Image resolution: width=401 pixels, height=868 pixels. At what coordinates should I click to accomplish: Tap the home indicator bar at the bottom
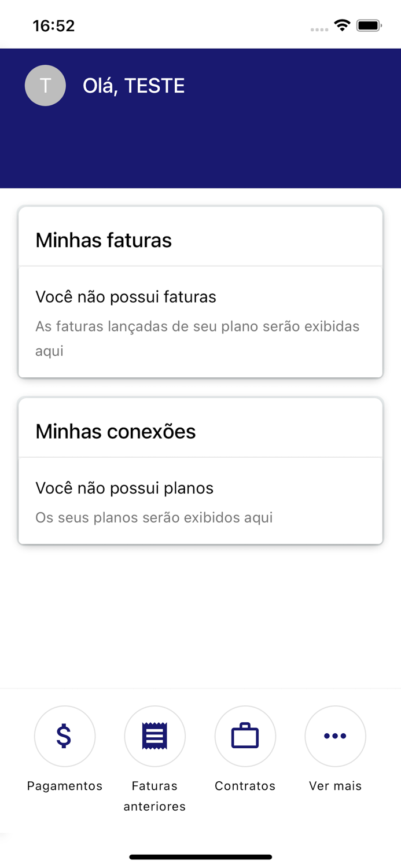tap(200, 857)
